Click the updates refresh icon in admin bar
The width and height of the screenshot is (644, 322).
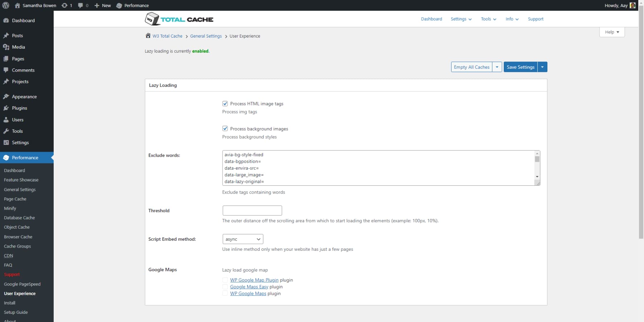pyautogui.click(x=64, y=5)
